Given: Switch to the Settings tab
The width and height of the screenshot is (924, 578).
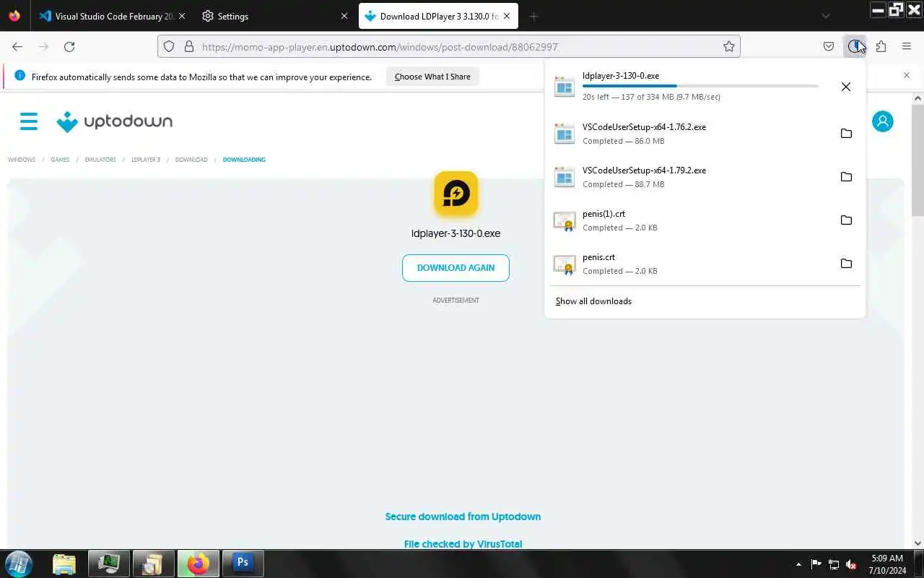Looking at the screenshot, I should point(274,16).
